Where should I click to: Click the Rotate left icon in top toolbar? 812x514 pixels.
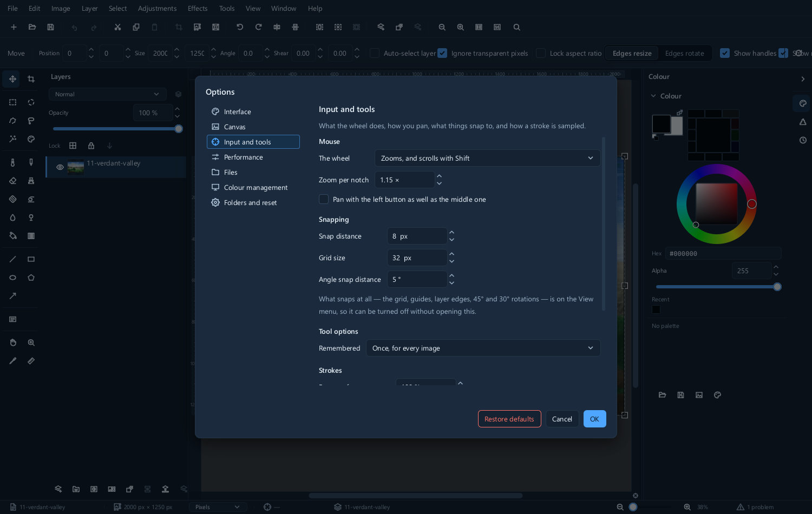(240, 27)
